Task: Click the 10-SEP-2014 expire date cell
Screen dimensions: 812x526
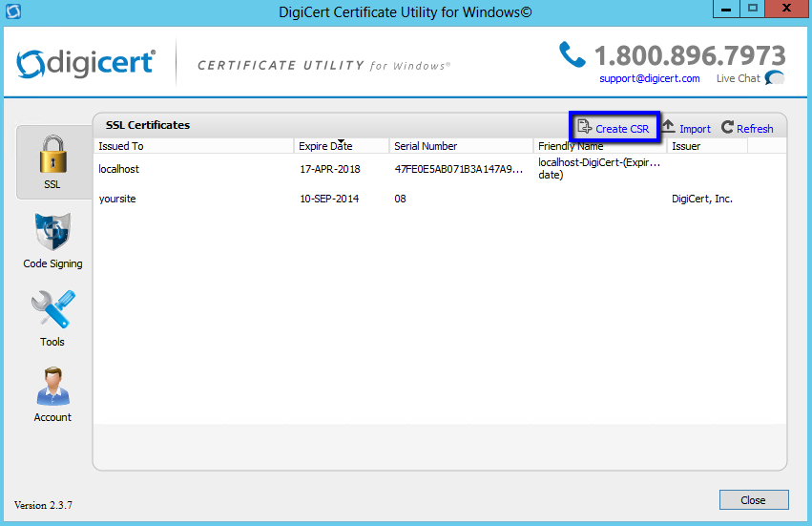Action: coord(329,199)
